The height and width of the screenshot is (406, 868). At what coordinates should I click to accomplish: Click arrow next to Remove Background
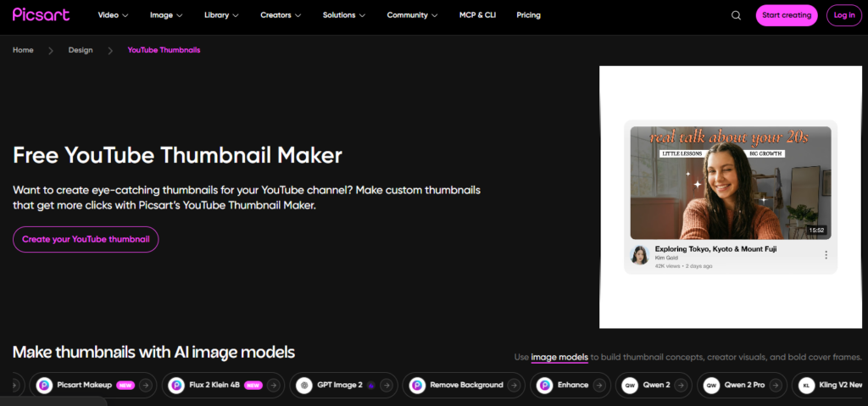tap(514, 385)
